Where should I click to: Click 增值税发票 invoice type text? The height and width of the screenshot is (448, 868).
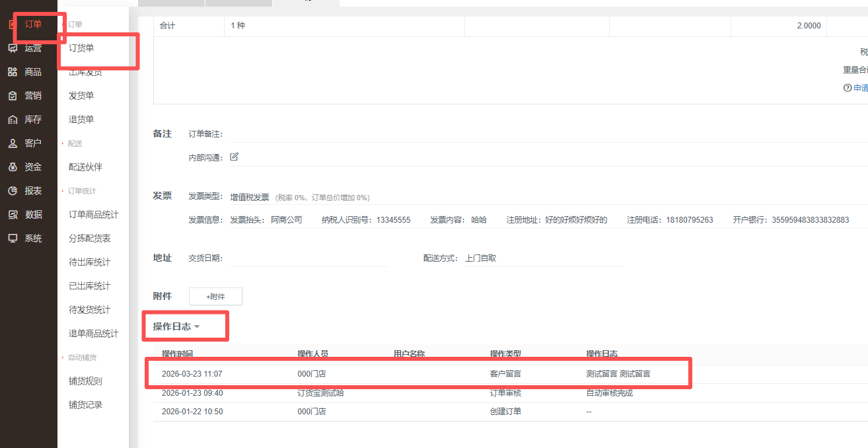pyautogui.click(x=250, y=198)
